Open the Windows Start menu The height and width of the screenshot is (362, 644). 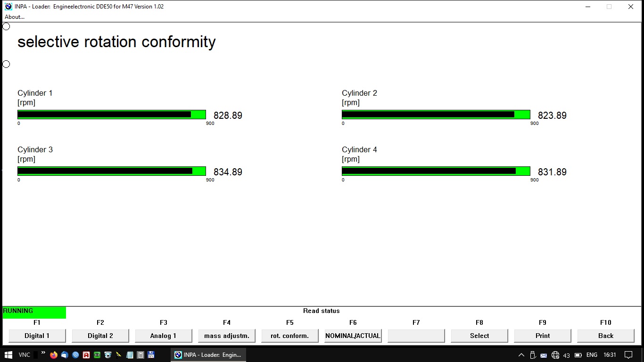tap(8, 355)
